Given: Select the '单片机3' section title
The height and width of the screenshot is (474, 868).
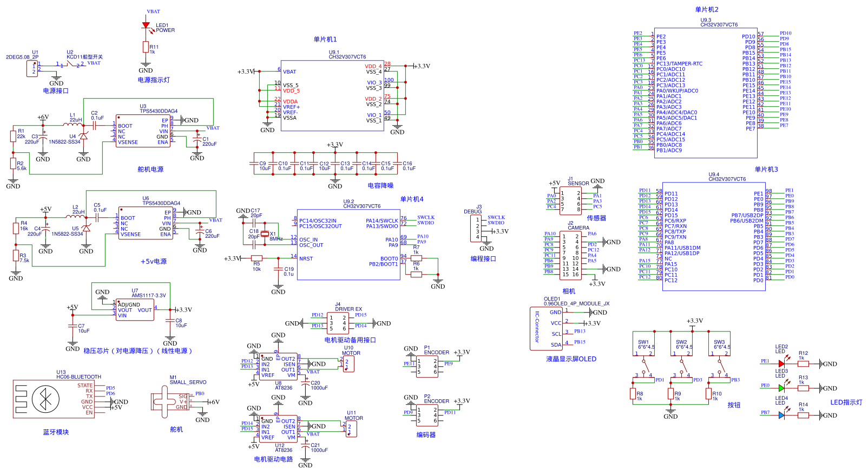Looking at the screenshot, I should [766, 169].
